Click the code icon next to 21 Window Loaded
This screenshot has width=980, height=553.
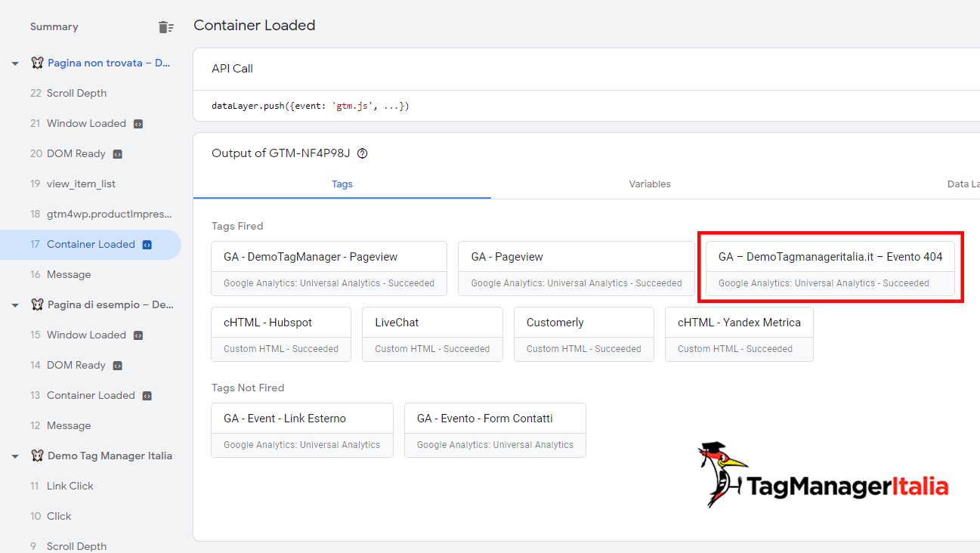[x=138, y=123]
